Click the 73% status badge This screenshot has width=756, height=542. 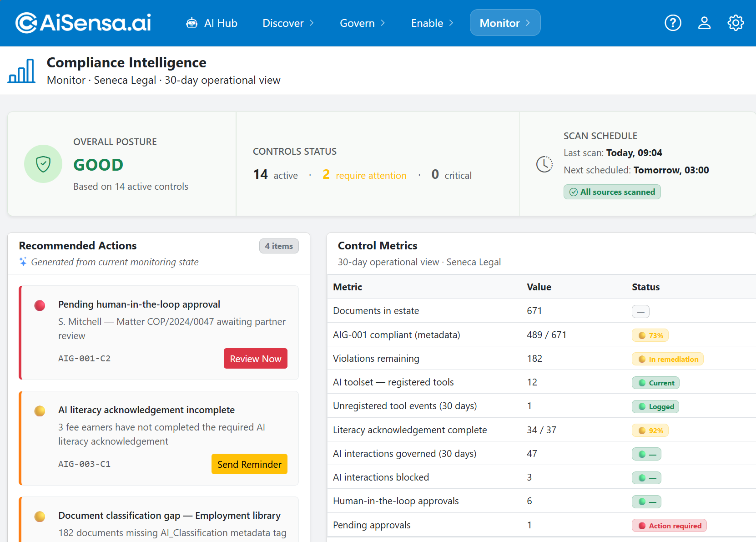tap(650, 335)
